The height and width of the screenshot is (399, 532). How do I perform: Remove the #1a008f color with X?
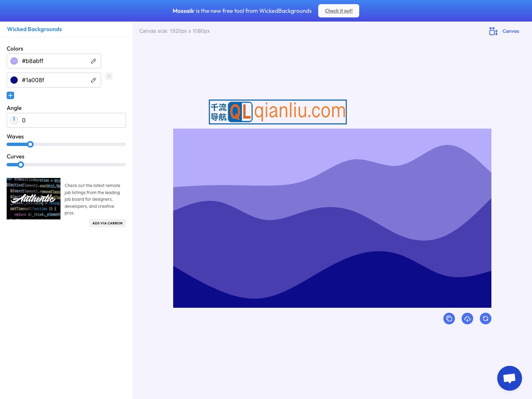(109, 76)
